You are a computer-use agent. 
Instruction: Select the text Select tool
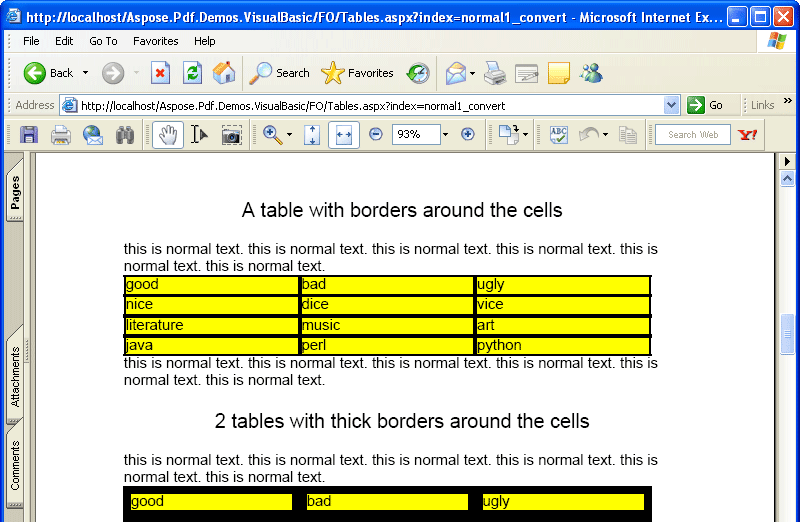pyautogui.click(x=199, y=135)
